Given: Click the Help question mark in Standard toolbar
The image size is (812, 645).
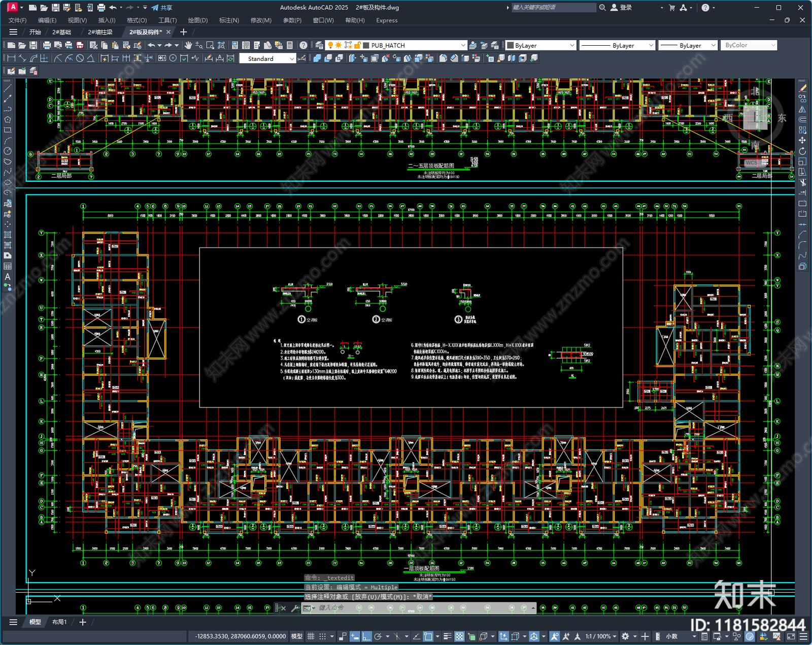Looking at the screenshot, I should 303,45.
